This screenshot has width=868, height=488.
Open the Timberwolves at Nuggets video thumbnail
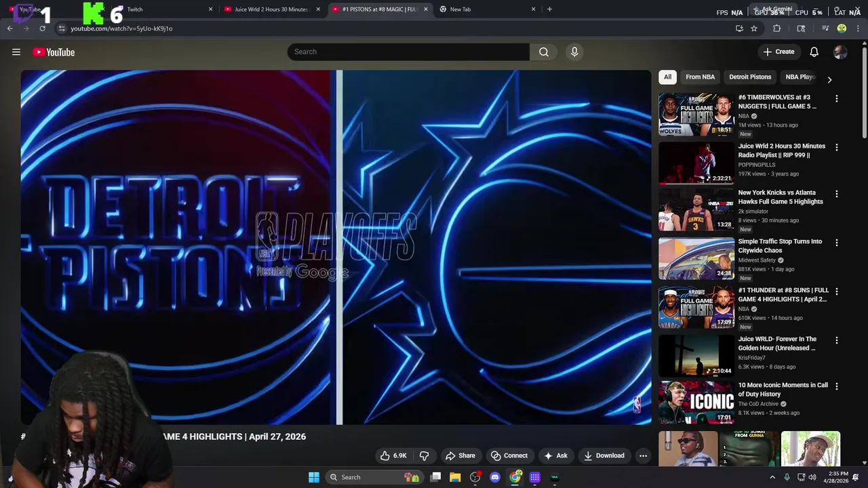pos(696,114)
